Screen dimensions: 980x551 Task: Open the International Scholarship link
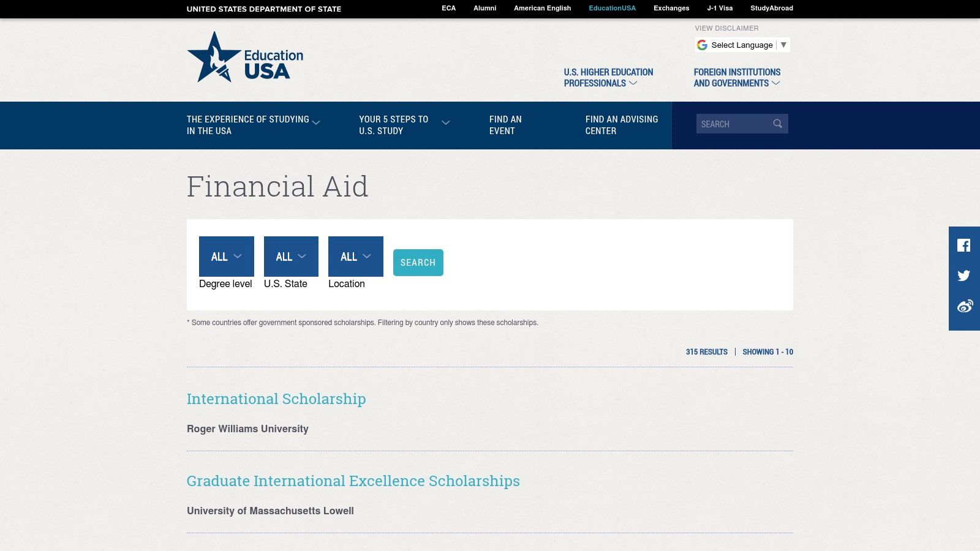pyautogui.click(x=276, y=399)
